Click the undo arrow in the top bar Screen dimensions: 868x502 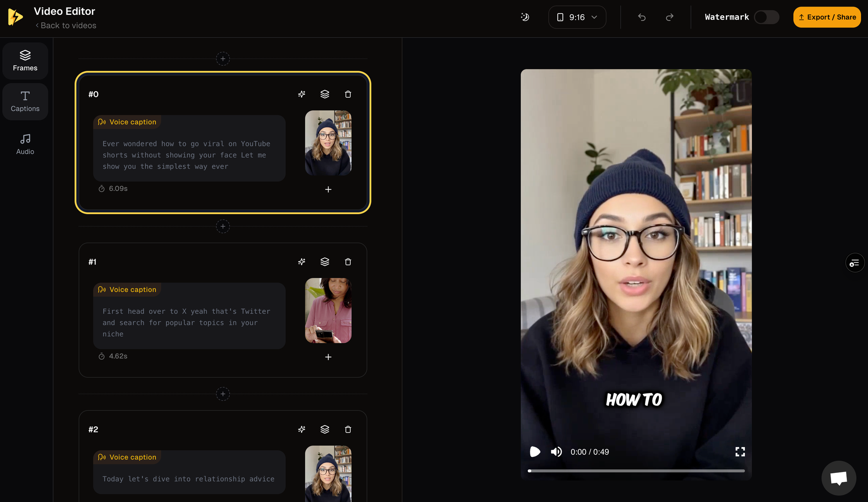tap(642, 17)
